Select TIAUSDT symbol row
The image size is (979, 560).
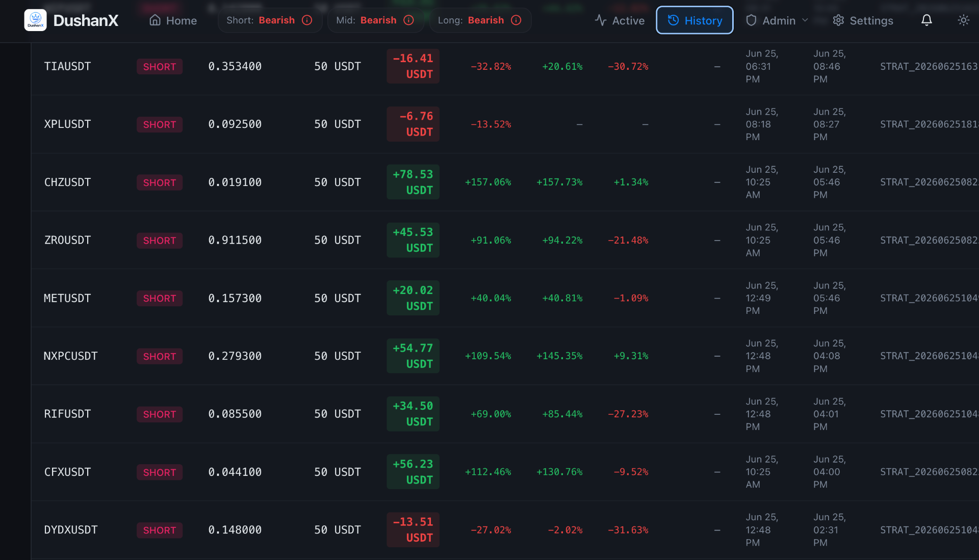[67, 66]
